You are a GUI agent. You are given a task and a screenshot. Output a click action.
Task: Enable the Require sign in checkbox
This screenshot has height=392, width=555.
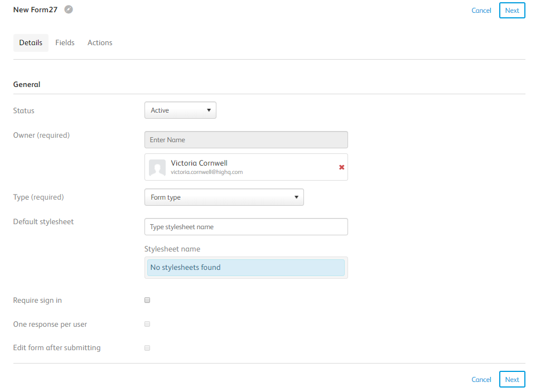(x=147, y=300)
